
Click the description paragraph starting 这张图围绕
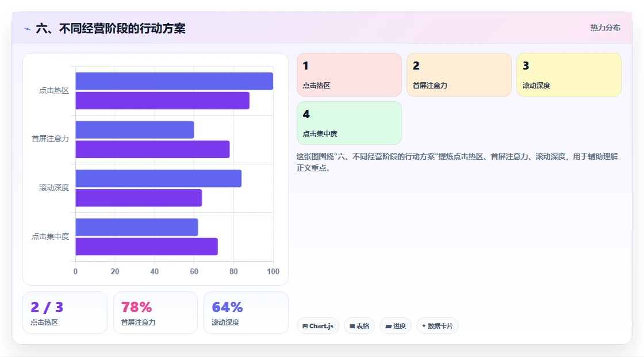pyautogui.click(x=457, y=162)
